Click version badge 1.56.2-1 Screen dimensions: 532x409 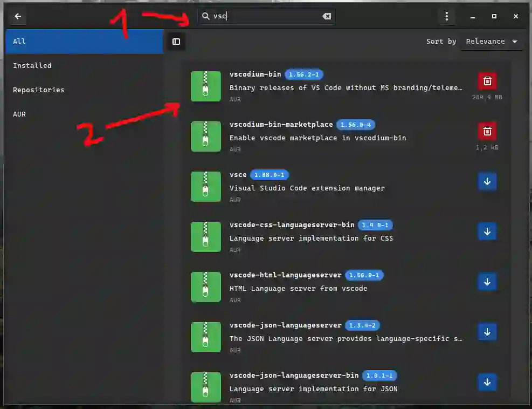coord(303,74)
